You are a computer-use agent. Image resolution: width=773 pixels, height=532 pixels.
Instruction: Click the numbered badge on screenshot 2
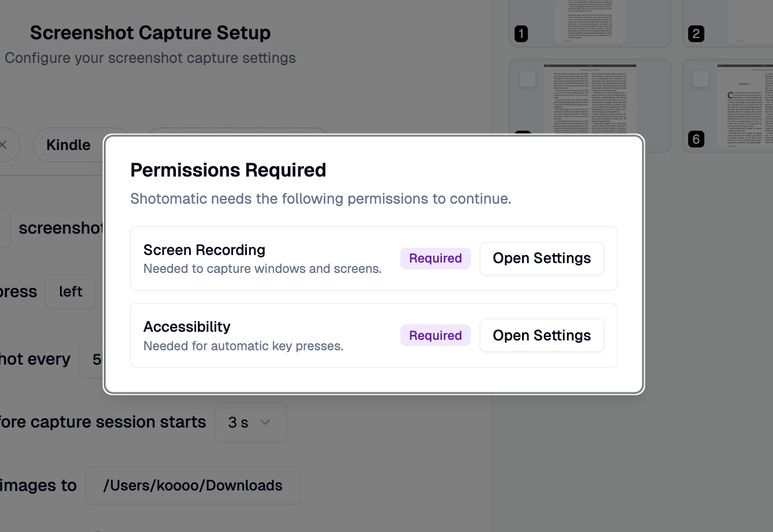696,34
